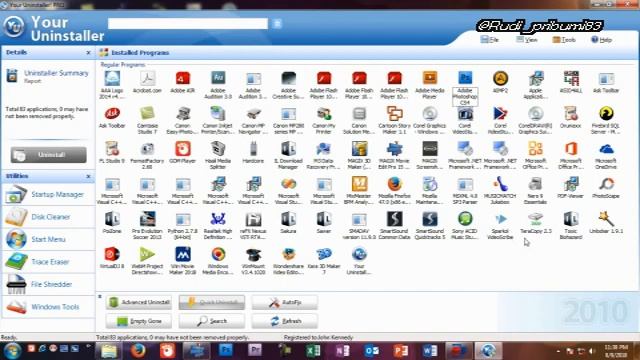Image resolution: width=640 pixels, height=360 pixels.
Task: Open the Startup Manager utility
Action: click(x=48, y=195)
